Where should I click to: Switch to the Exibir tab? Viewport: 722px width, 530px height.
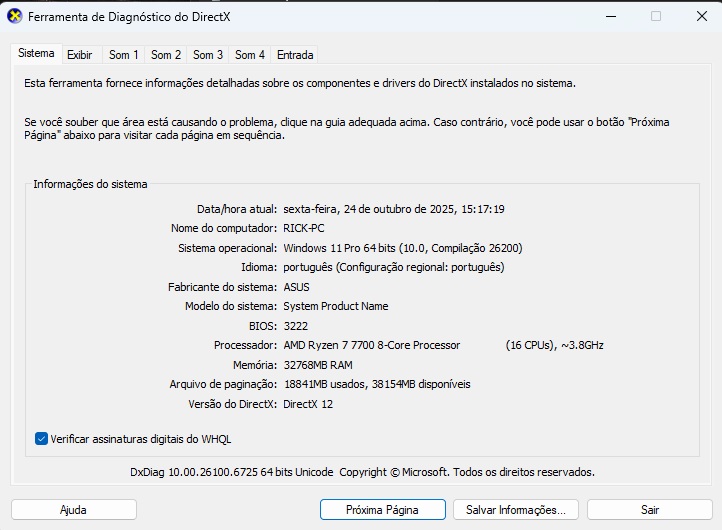click(x=80, y=55)
